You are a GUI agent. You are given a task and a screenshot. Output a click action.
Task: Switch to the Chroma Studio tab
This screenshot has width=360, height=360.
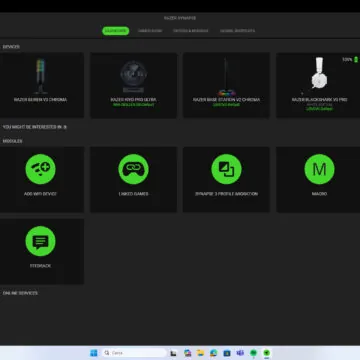pyautogui.click(x=150, y=31)
